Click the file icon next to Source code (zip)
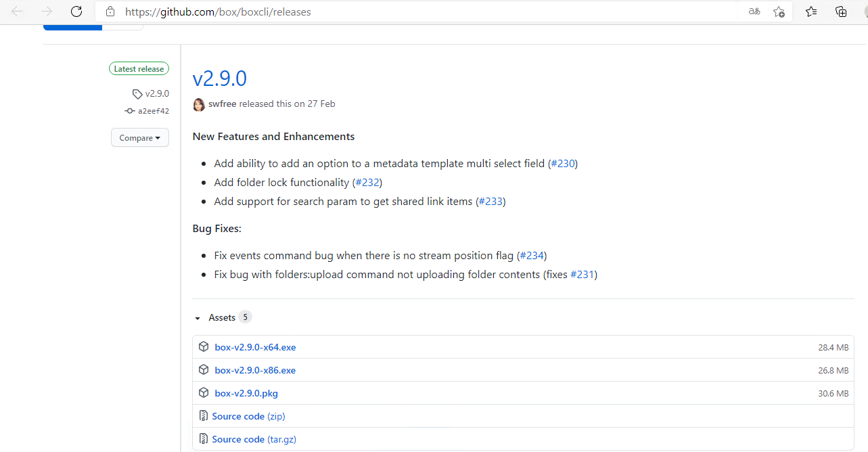868x452 pixels. pyautogui.click(x=204, y=415)
